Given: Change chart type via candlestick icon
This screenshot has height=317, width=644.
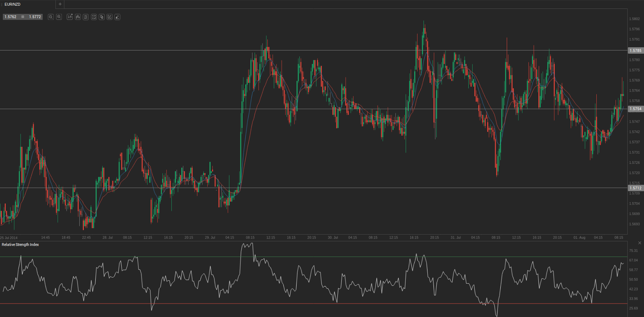Looking at the screenshot, I should 78,17.
